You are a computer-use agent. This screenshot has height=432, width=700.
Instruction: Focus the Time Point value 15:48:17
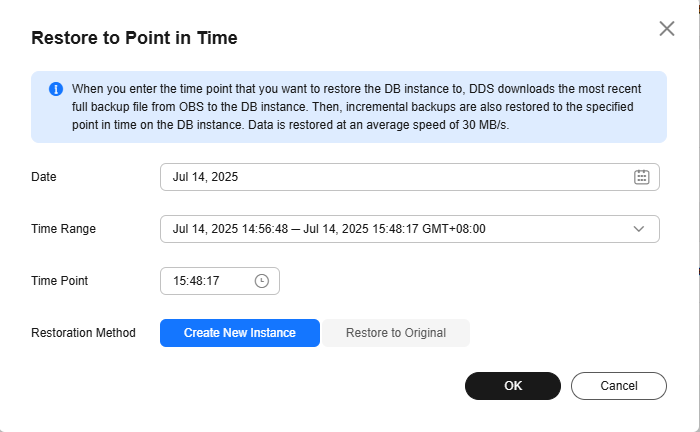click(196, 281)
